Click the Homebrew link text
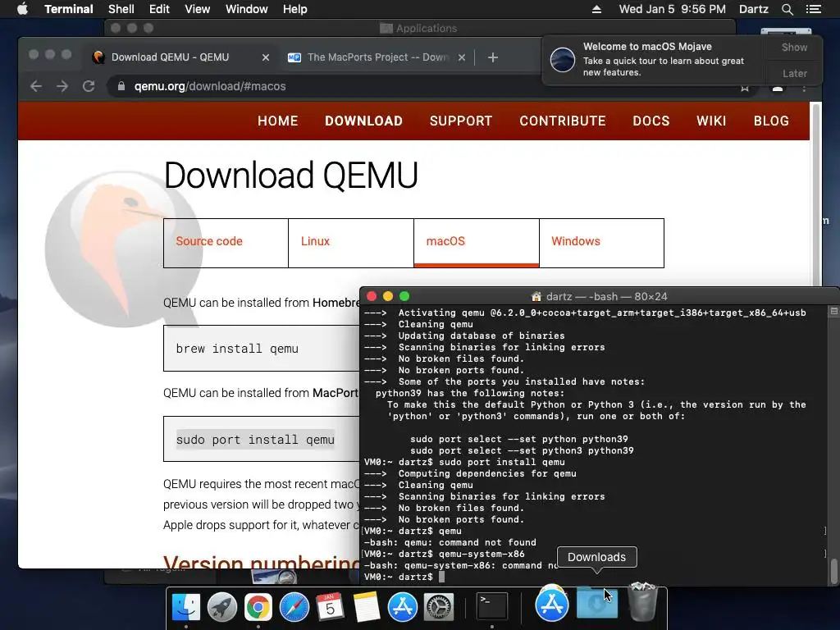 [336, 303]
